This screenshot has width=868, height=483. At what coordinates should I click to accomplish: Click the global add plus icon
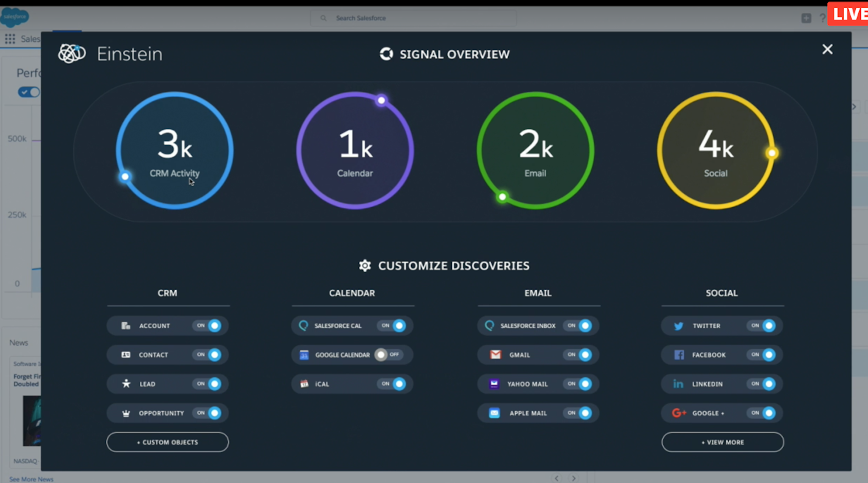coord(806,18)
